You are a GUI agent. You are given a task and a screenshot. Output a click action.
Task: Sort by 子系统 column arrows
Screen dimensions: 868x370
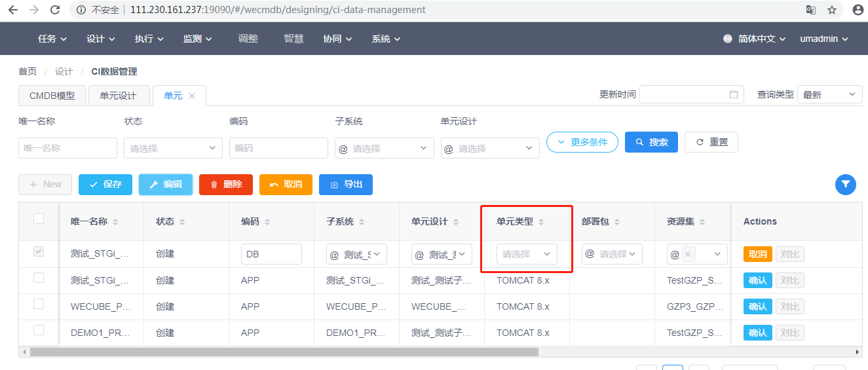pos(362,222)
